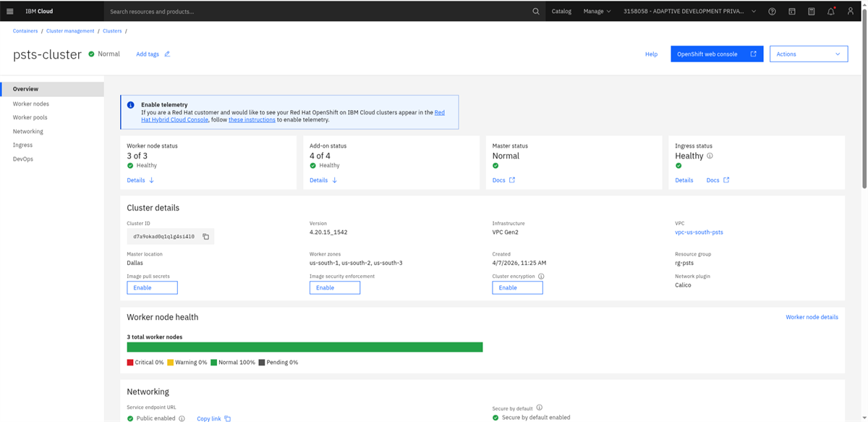Copy the cluster ID to clipboard
Viewport: 868px width, 422px height.
pos(205,237)
